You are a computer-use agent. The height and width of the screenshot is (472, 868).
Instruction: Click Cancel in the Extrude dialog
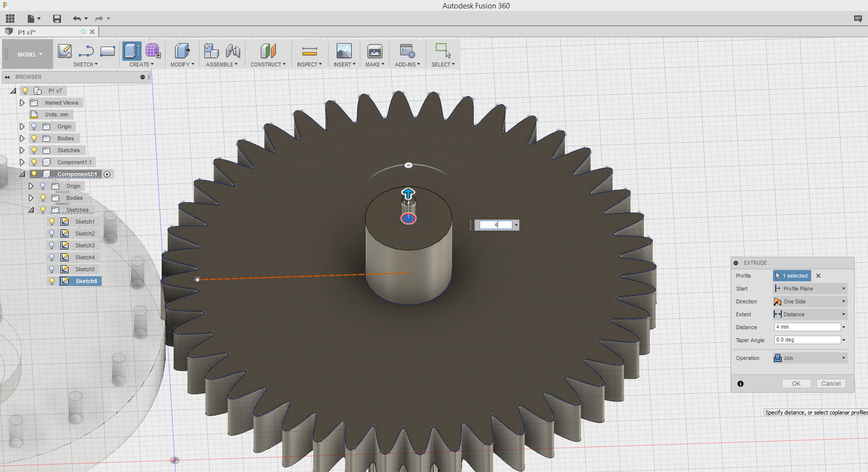[x=831, y=384]
